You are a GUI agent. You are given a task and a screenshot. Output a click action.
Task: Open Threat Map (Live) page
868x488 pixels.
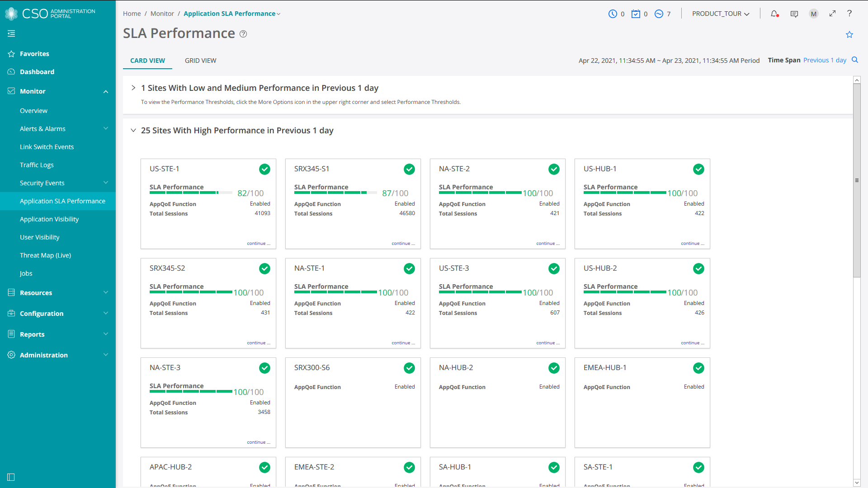click(45, 255)
